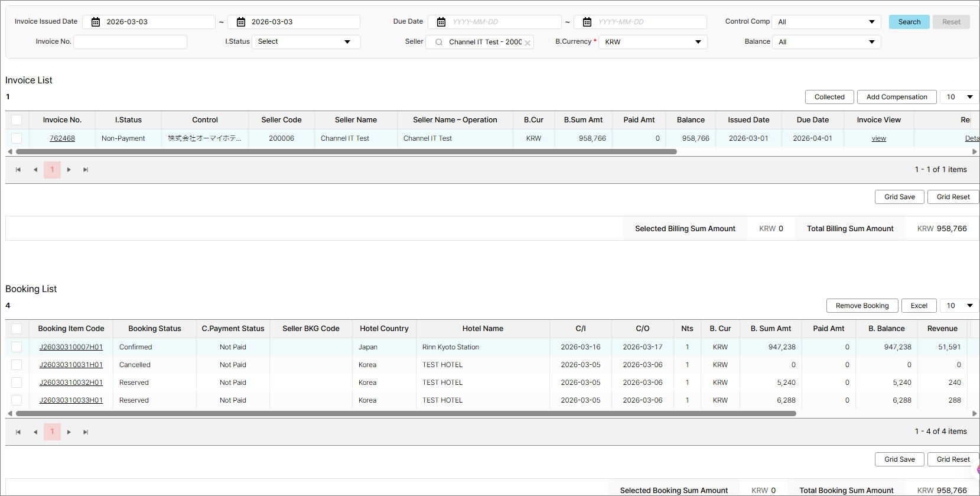Click the Search button
Screen dimensions: 980x496
coord(909,22)
